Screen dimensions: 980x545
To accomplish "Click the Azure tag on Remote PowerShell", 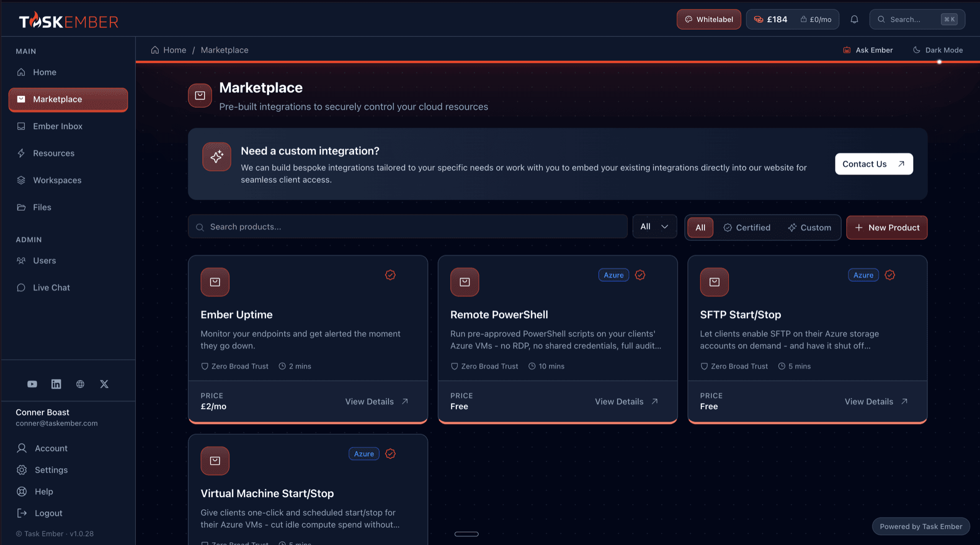I will pos(614,275).
